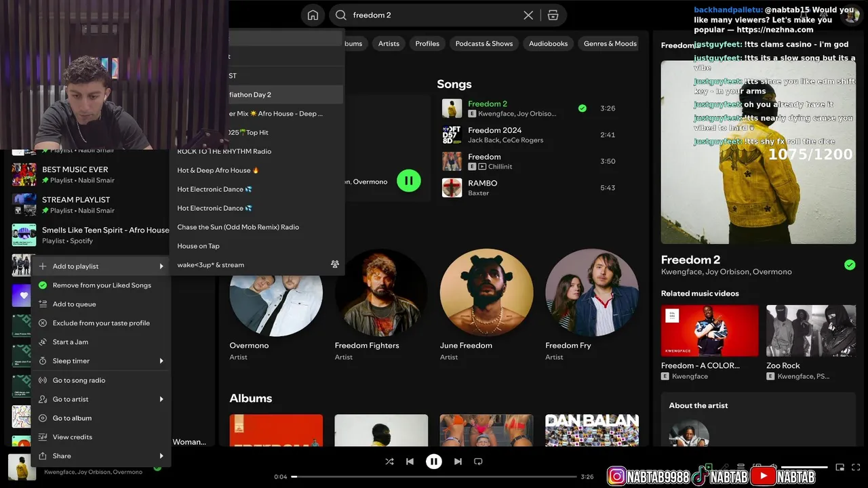Open the mini player icon
The width and height of the screenshot is (868, 488).
point(840,467)
